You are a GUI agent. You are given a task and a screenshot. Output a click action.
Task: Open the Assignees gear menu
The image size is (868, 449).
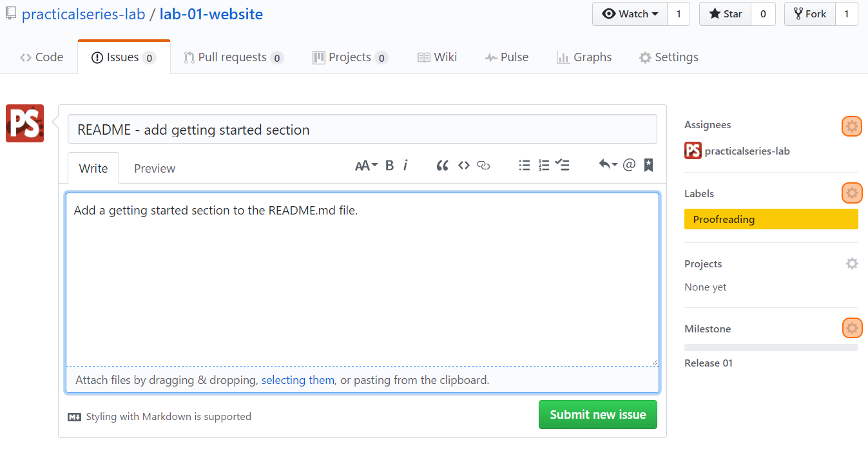(x=852, y=126)
